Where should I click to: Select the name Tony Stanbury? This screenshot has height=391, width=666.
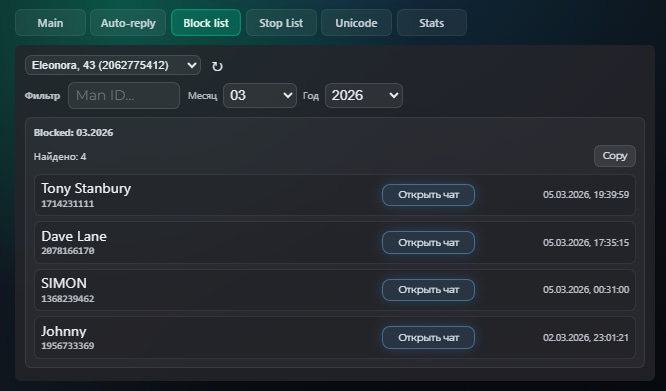pos(86,188)
